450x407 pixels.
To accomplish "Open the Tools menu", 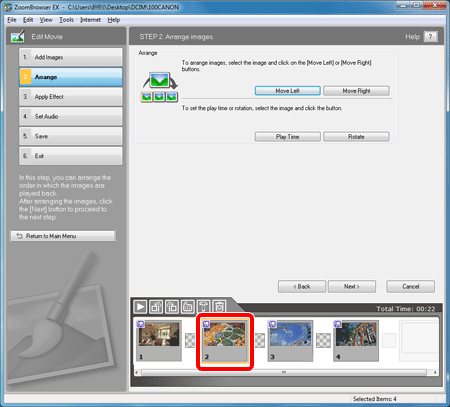I will 66,20.
